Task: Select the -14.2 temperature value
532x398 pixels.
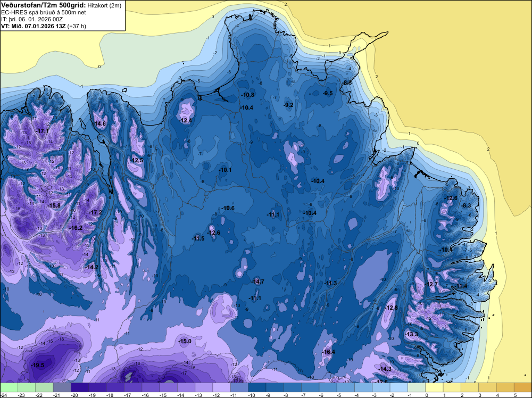Action: (92, 267)
